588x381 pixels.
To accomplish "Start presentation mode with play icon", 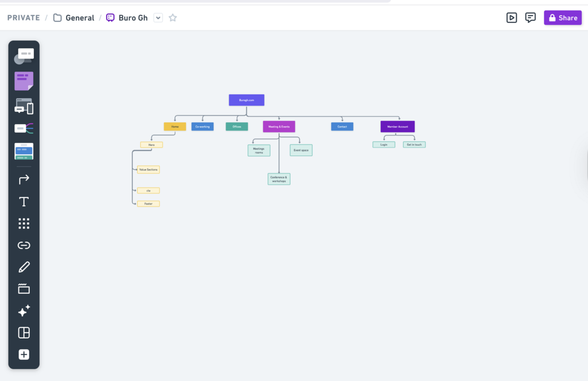I will [512, 18].
